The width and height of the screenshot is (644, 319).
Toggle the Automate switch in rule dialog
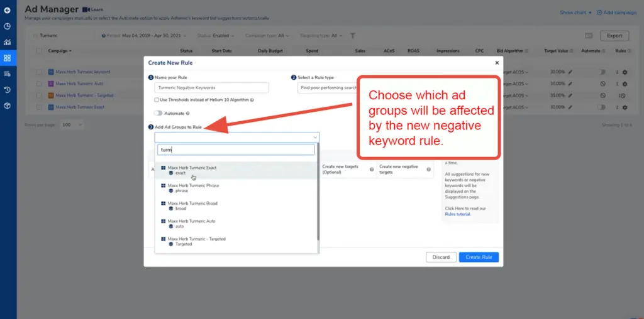[x=159, y=114]
